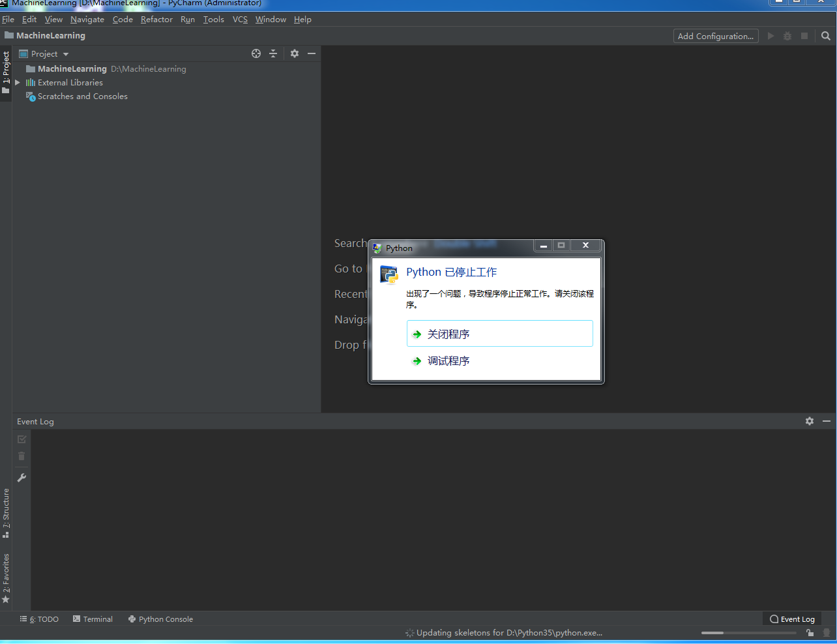Click the Stop square icon in toolbar
837x644 pixels.
804,36
